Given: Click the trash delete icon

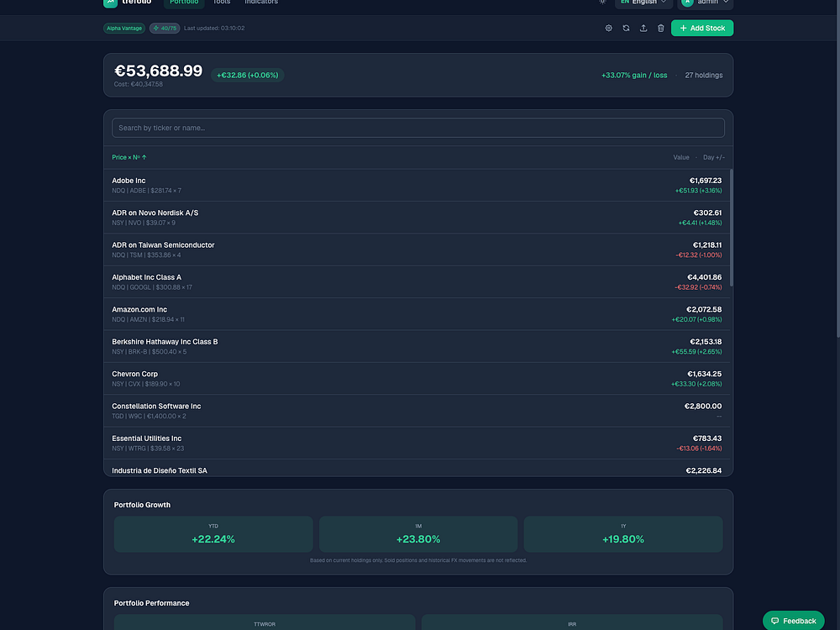Looking at the screenshot, I should click(660, 28).
